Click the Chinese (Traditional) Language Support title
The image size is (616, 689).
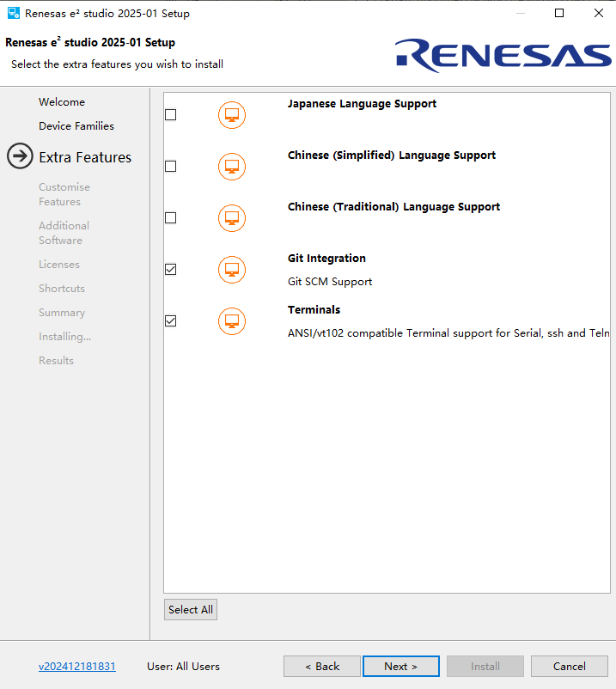[393, 207]
